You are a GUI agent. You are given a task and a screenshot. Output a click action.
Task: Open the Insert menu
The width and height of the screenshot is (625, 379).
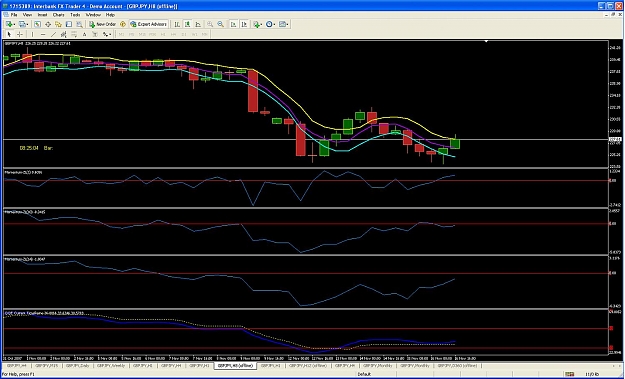(42, 15)
